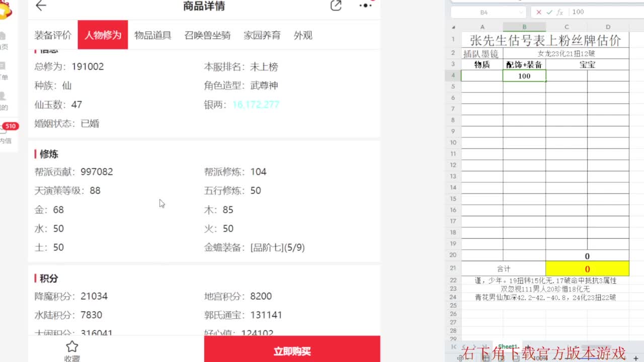Click the 帮派修炼: 104 text

point(235,171)
